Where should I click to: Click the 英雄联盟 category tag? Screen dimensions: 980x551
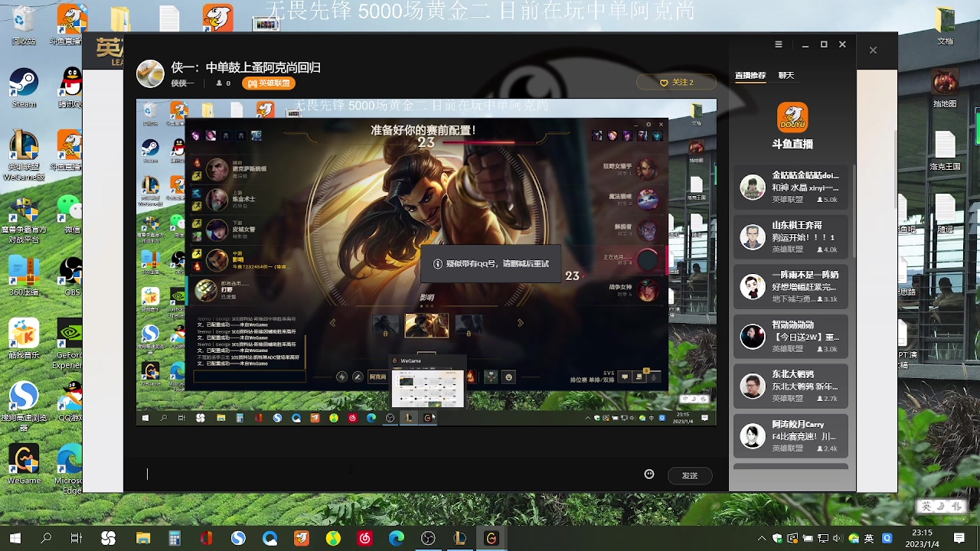(269, 83)
